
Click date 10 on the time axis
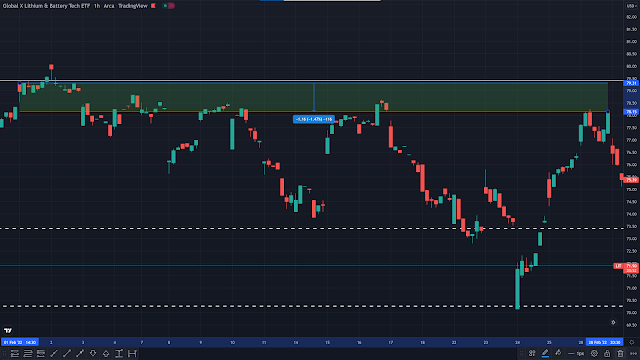[x=232, y=342]
